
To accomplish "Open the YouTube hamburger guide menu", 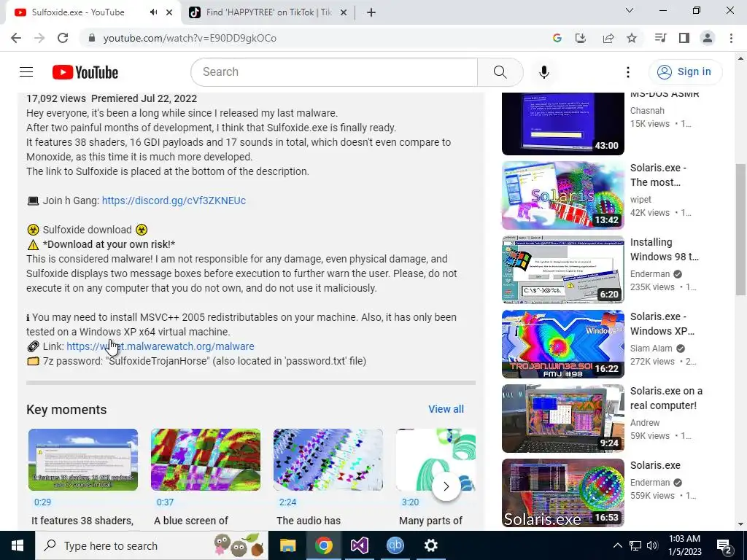I will (26, 72).
